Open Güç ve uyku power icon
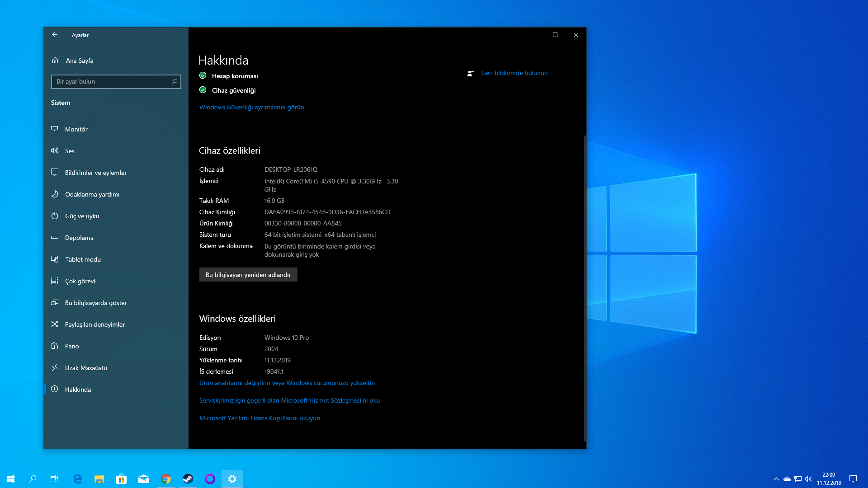Viewport: 868px width, 488px height. 55,216
